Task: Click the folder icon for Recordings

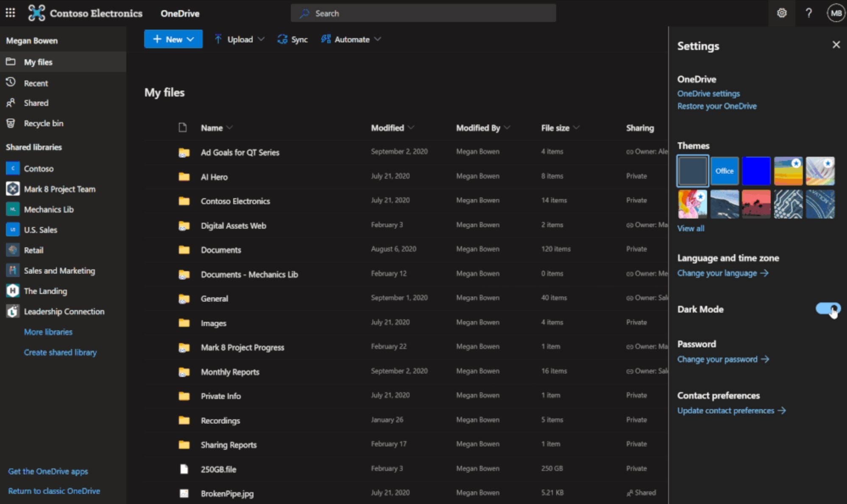Action: coord(184,420)
